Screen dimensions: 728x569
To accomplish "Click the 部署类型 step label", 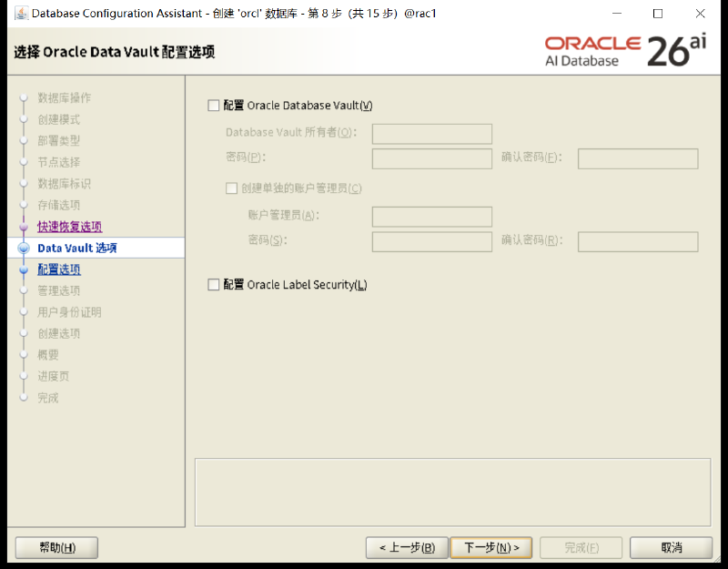I will (59, 141).
